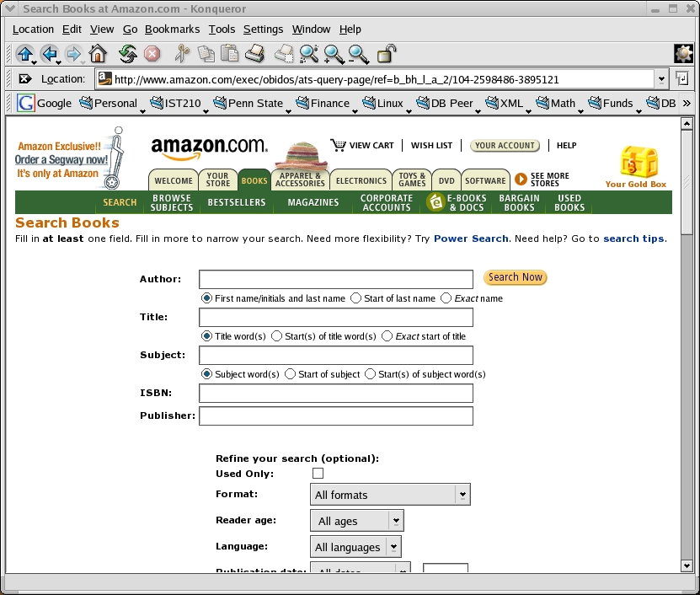
Task: Open the Settings menu
Action: click(x=263, y=29)
